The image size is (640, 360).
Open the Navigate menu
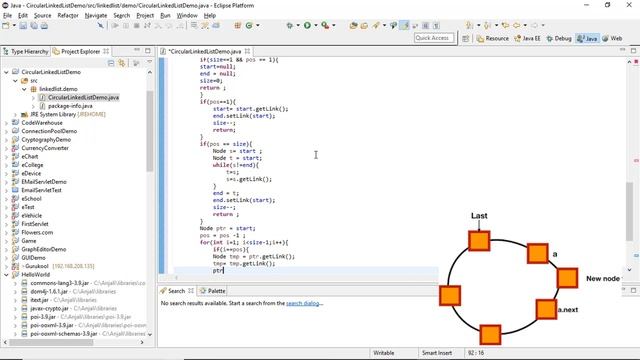(96, 16)
